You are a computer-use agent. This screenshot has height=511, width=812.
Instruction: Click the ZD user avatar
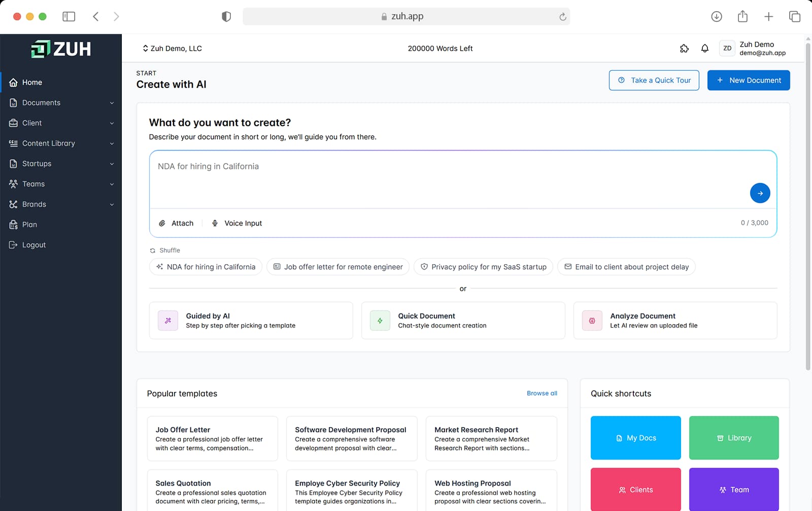[x=727, y=48]
